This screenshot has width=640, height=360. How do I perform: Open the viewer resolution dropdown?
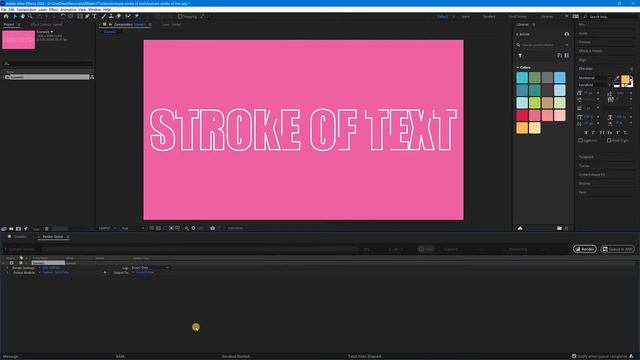point(133,228)
